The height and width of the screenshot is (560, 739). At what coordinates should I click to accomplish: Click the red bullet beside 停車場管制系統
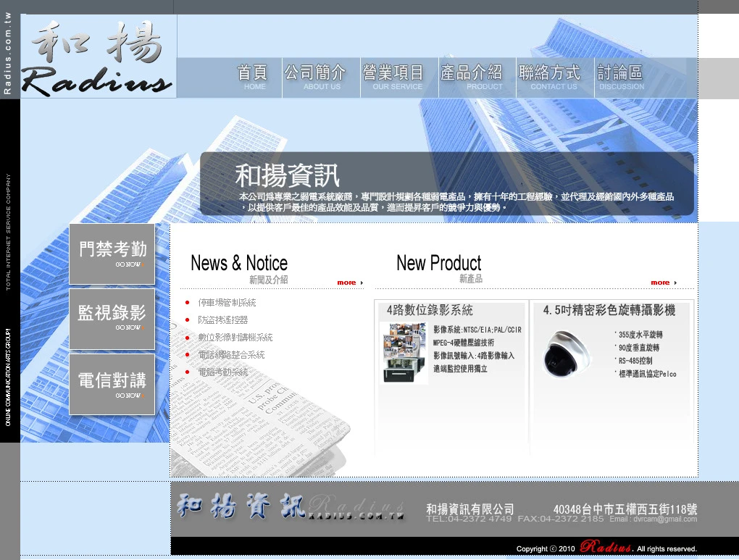[188, 303]
